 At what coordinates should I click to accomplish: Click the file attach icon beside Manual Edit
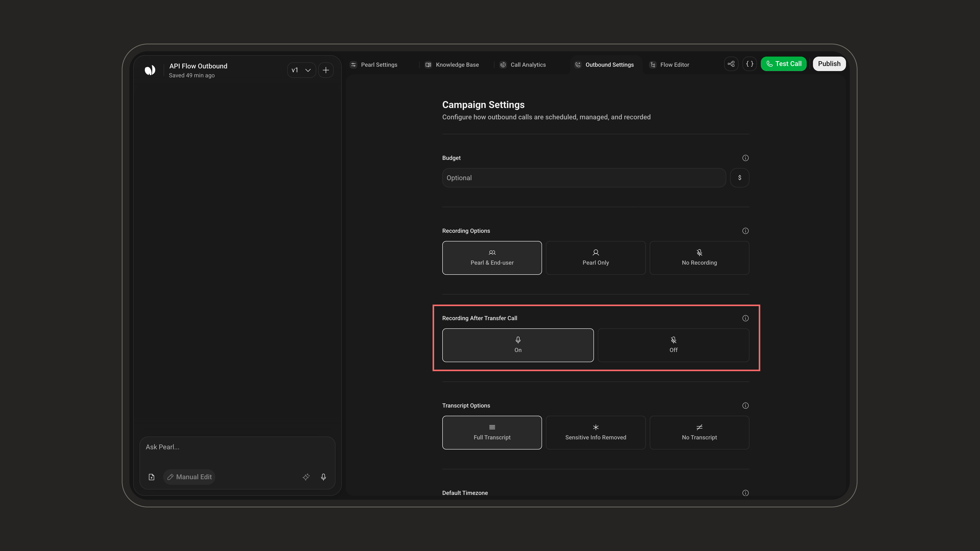[x=151, y=477]
